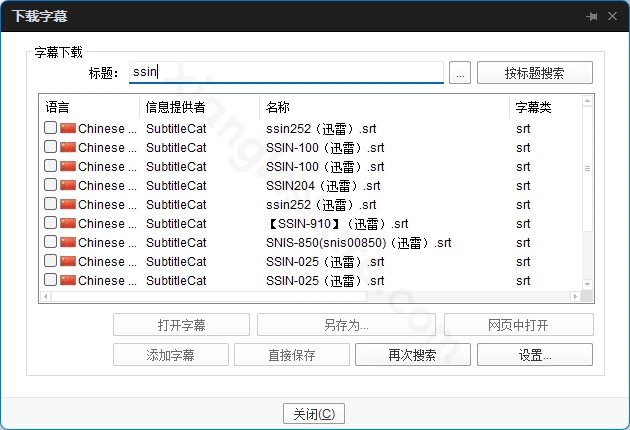
Task: Click the horizontal scrollbar thumb
Action: point(209,297)
